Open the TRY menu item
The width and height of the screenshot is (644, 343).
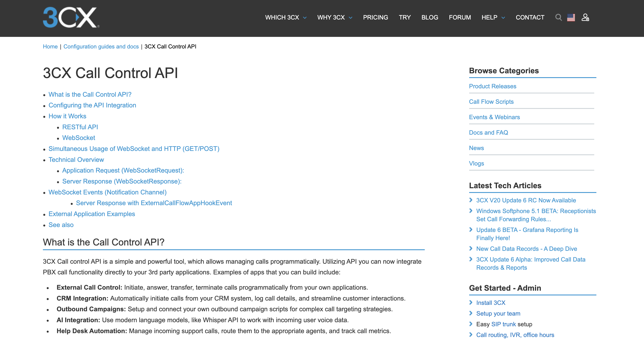pos(405,18)
